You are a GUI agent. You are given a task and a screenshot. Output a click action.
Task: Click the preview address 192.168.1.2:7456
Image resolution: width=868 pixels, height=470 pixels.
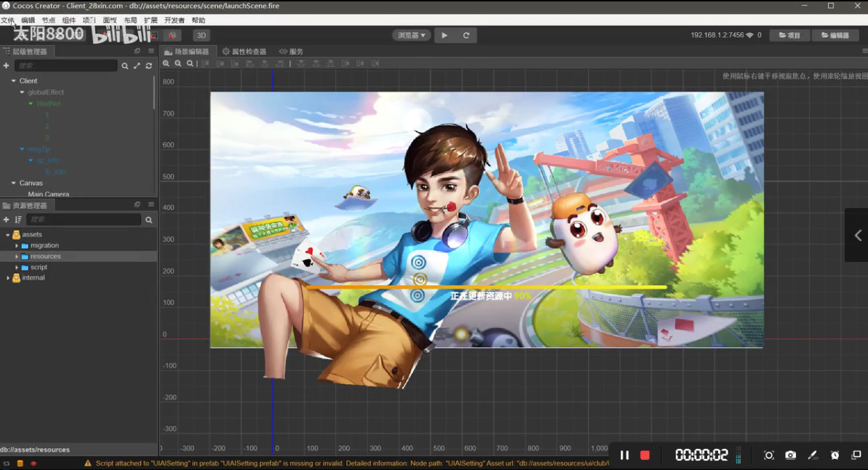[x=717, y=35]
